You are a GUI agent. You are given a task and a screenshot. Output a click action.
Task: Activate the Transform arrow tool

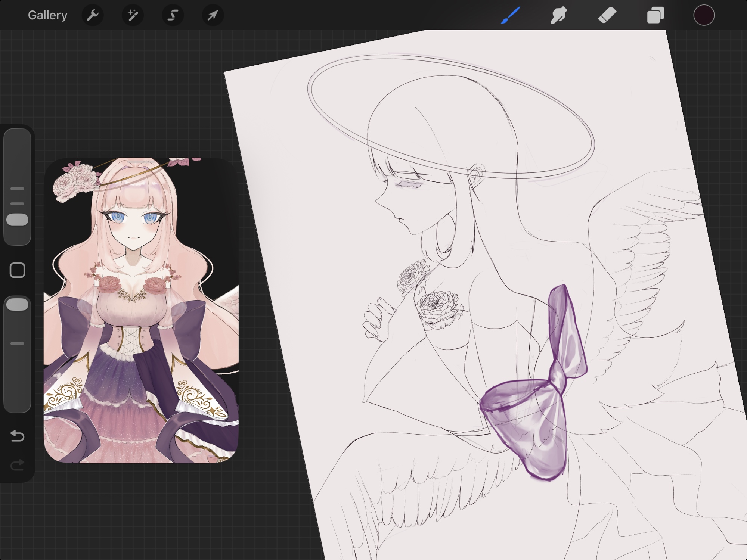click(x=213, y=15)
